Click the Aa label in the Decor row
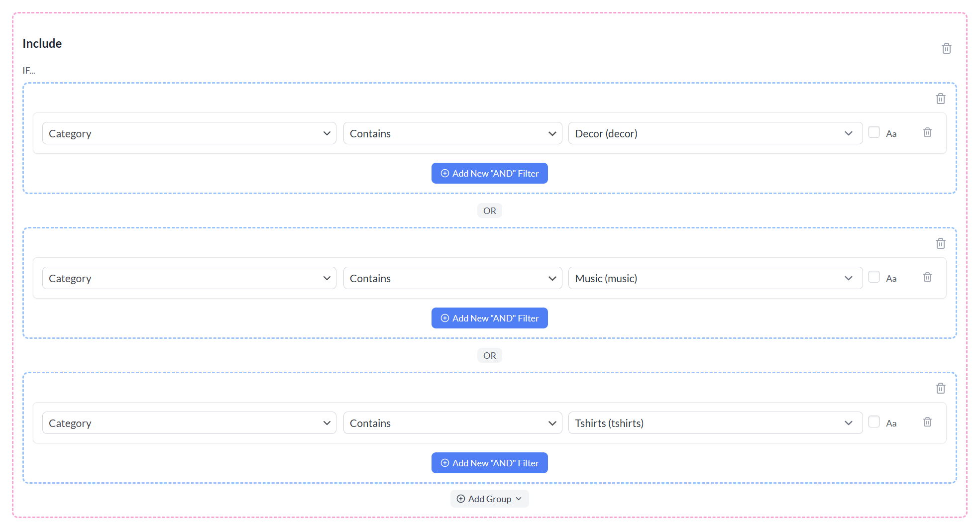 (891, 134)
